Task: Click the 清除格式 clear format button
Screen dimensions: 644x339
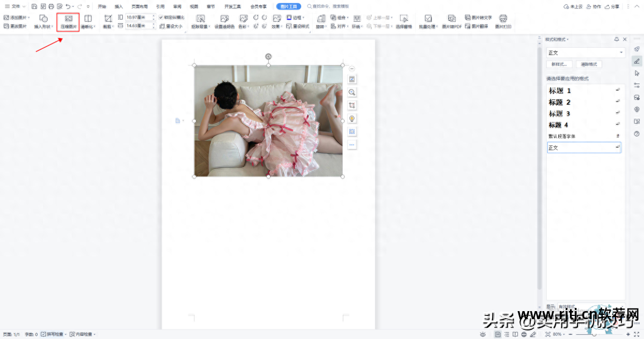Action: pos(589,64)
